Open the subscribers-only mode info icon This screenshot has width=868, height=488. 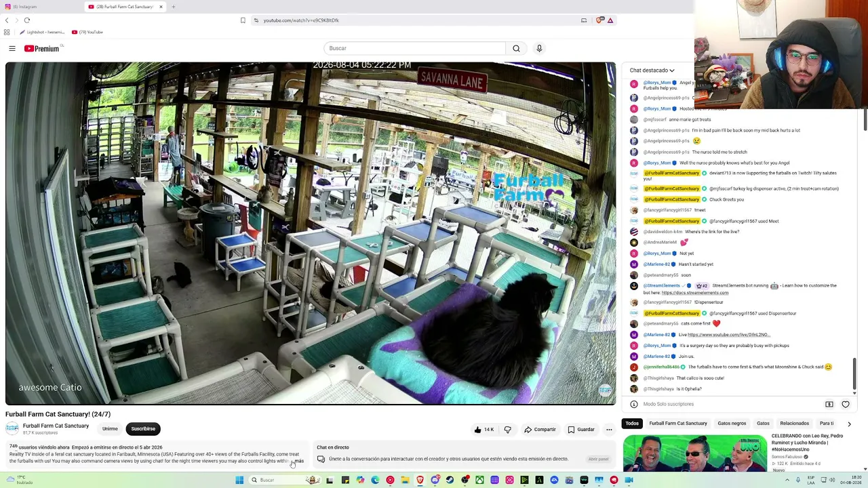[634, 405]
